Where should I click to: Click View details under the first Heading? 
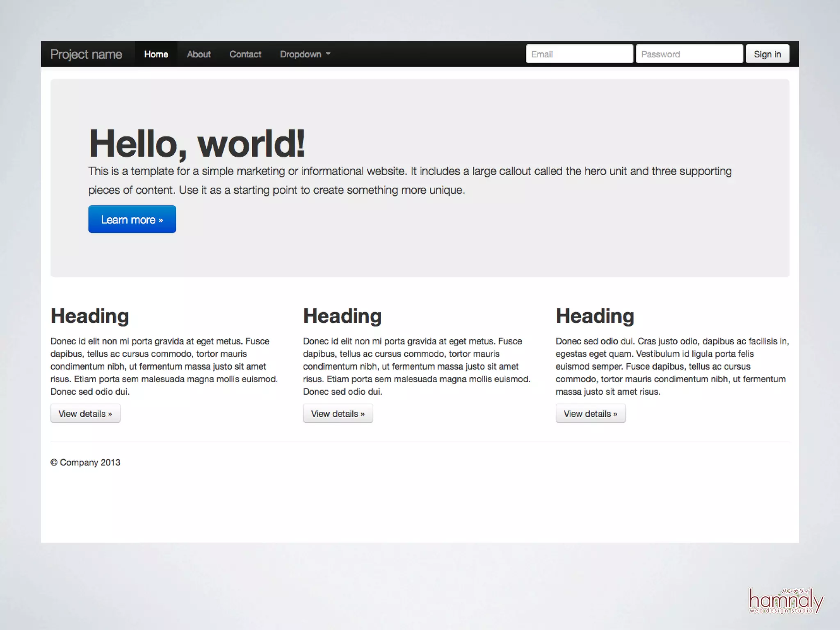(85, 413)
